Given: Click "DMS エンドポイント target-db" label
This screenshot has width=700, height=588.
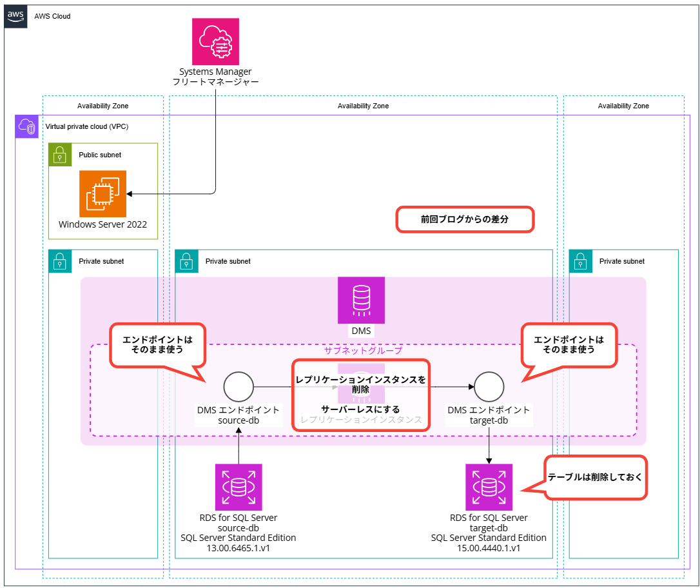Looking at the screenshot, I should pyautogui.click(x=489, y=415).
